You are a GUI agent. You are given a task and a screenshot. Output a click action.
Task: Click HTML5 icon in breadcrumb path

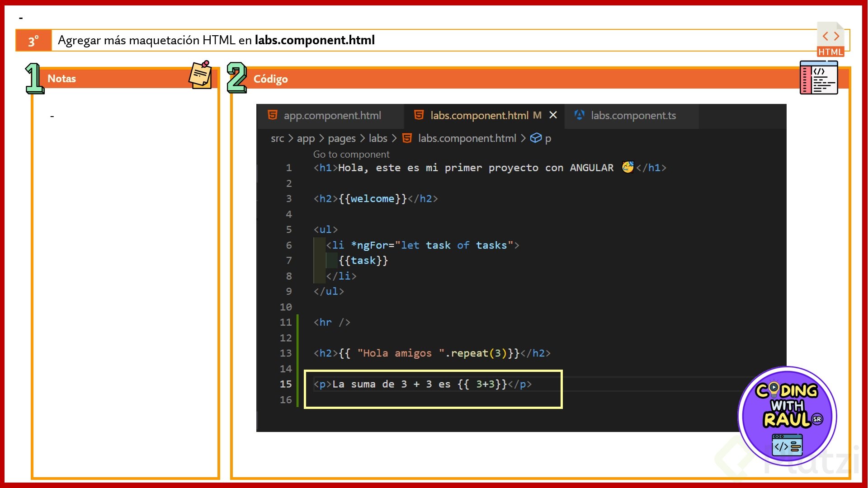(407, 138)
